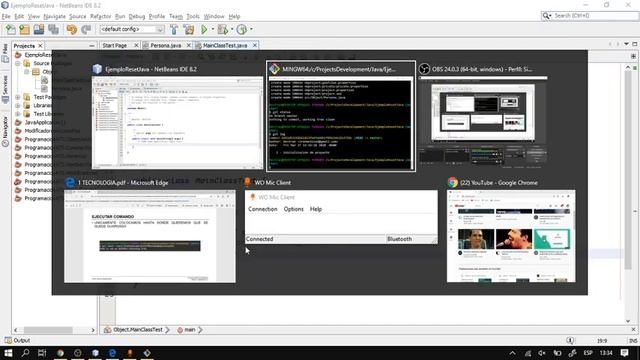This screenshot has width=640, height=360.
Task: Click the Object.MainClassTest breadcrumb
Action: click(x=138, y=330)
